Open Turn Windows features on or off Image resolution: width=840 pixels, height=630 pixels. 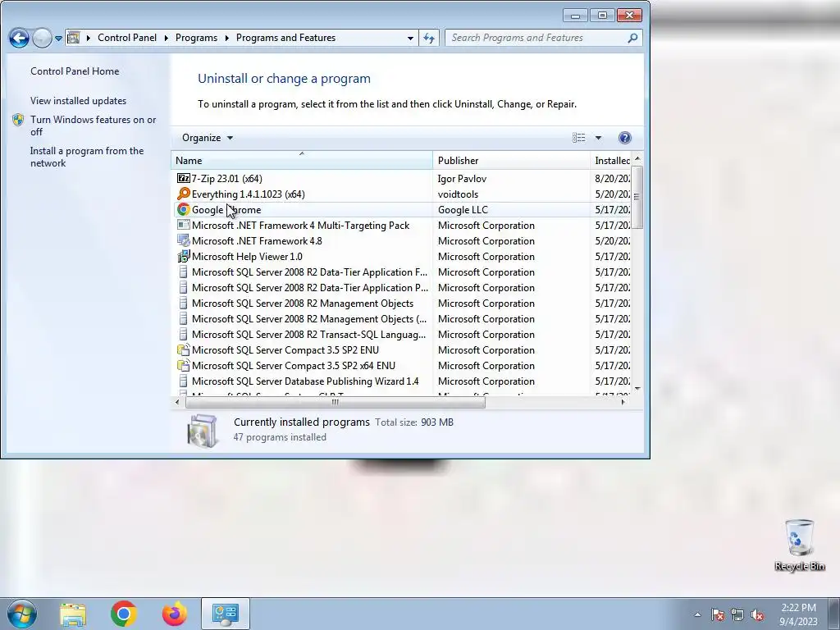[93, 126]
